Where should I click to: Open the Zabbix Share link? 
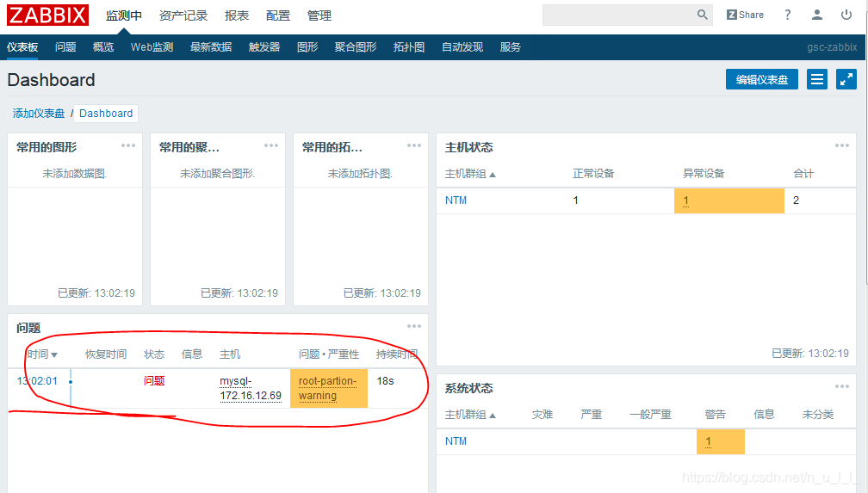[745, 15]
